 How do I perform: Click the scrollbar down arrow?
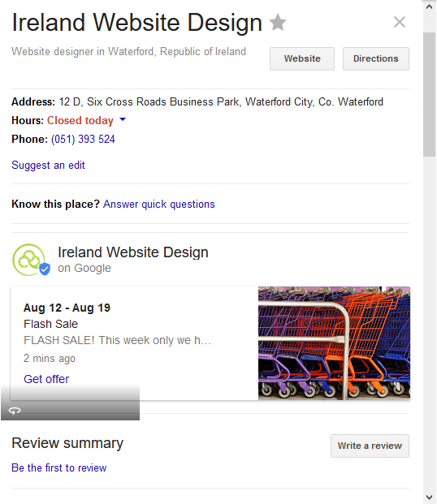click(x=429, y=498)
